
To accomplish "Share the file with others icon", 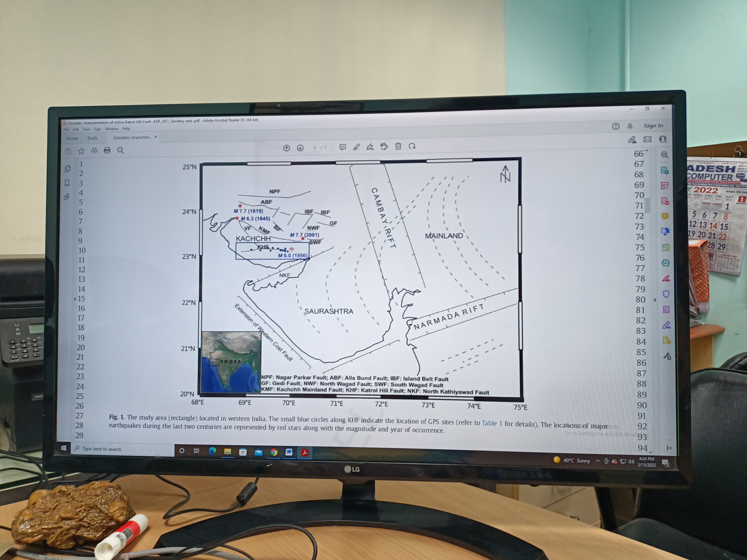I will point(663,139).
